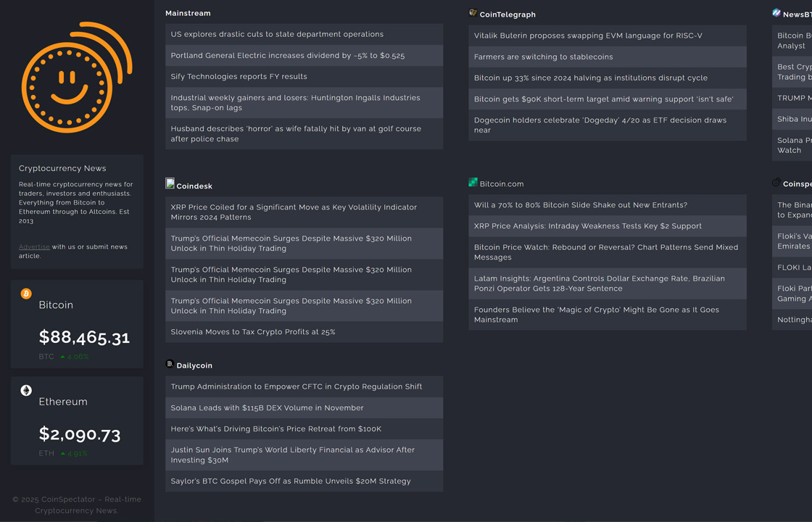812x522 pixels.
Task: Open Solana $115B DEX volume headline
Action: pos(268,407)
